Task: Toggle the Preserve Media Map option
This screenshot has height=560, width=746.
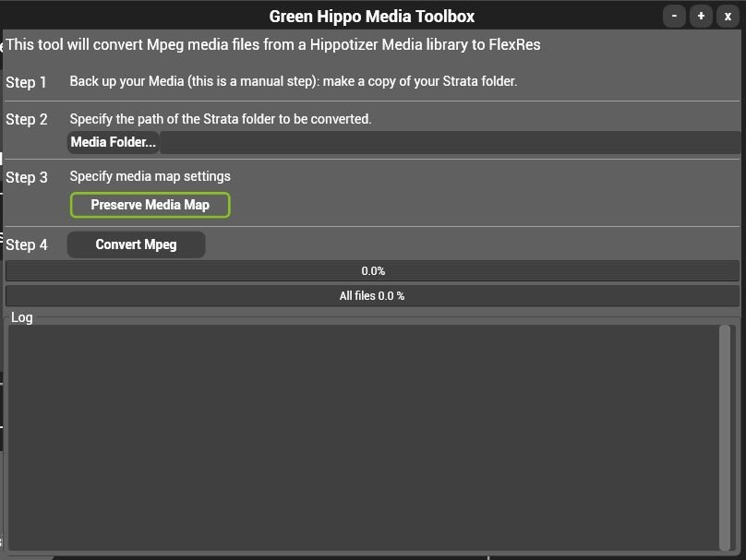Action: click(150, 205)
